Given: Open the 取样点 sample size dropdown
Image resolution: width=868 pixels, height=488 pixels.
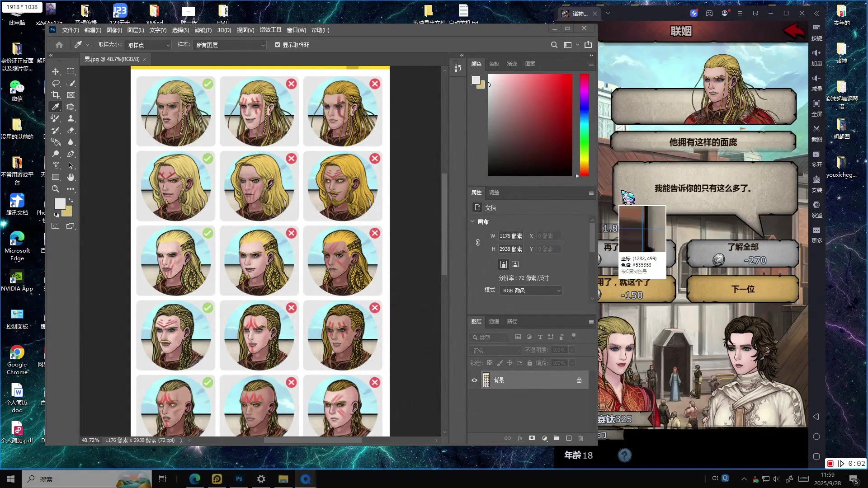Looking at the screenshot, I should 148,45.
